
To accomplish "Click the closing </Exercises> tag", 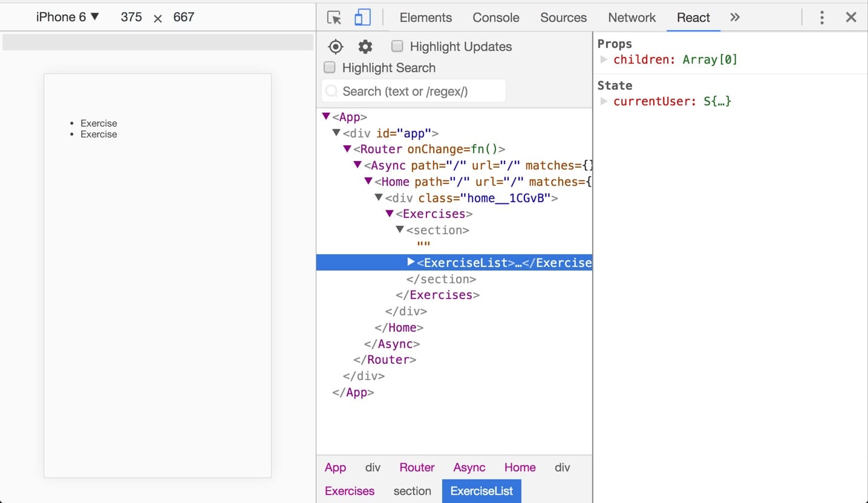I will (x=438, y=295).
